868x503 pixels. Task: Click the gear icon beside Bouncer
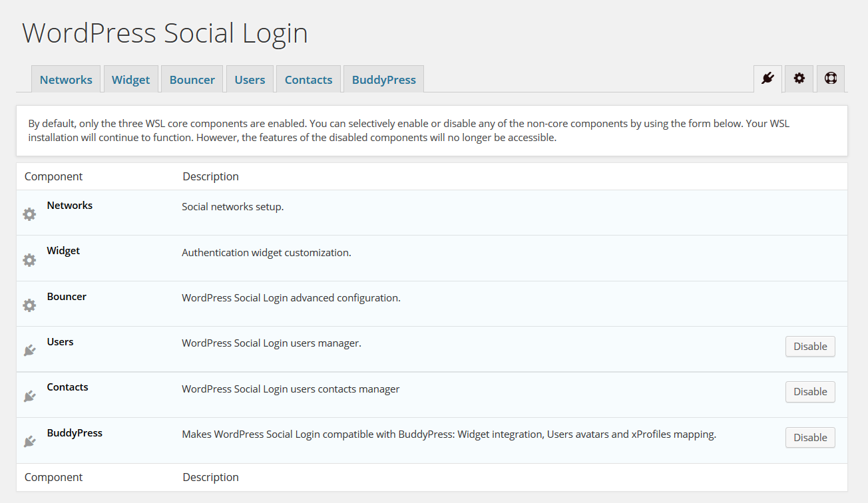pyautogui.click(x=29, y=305)
